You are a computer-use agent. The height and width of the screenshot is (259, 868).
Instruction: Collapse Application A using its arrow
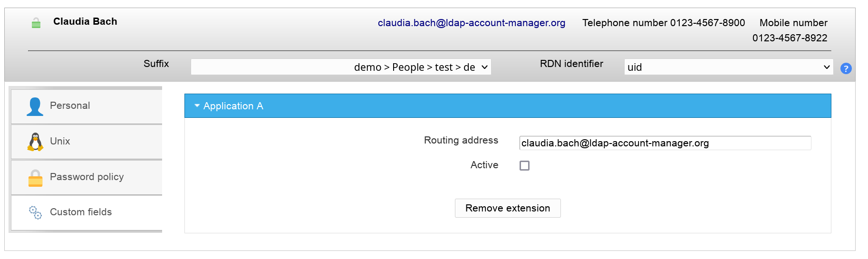[x=197, y=106]
